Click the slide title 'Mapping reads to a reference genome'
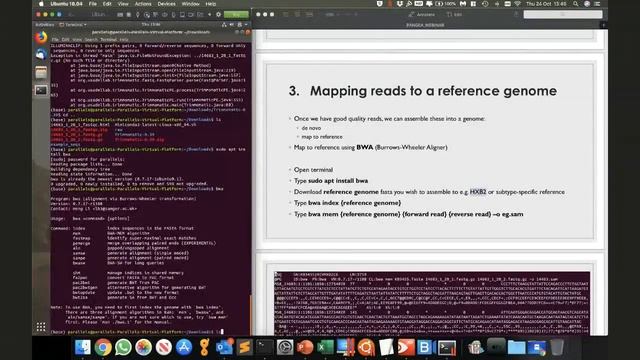640x360 pixels. pyautogui.click(x=433, y=91)
